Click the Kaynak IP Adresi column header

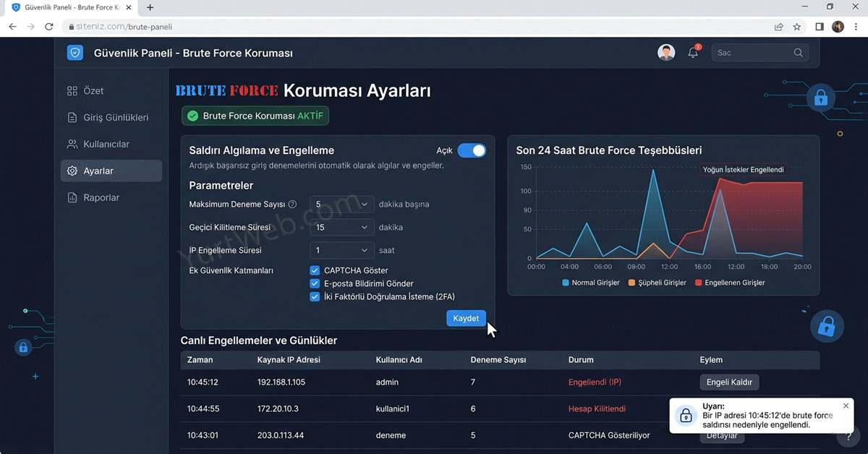[289, 359]
